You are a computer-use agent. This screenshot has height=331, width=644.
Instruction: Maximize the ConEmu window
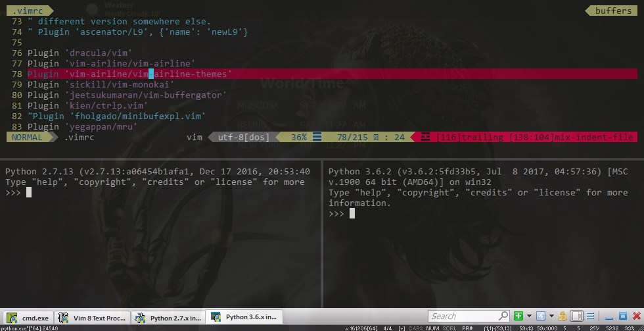tap(623, 316)
